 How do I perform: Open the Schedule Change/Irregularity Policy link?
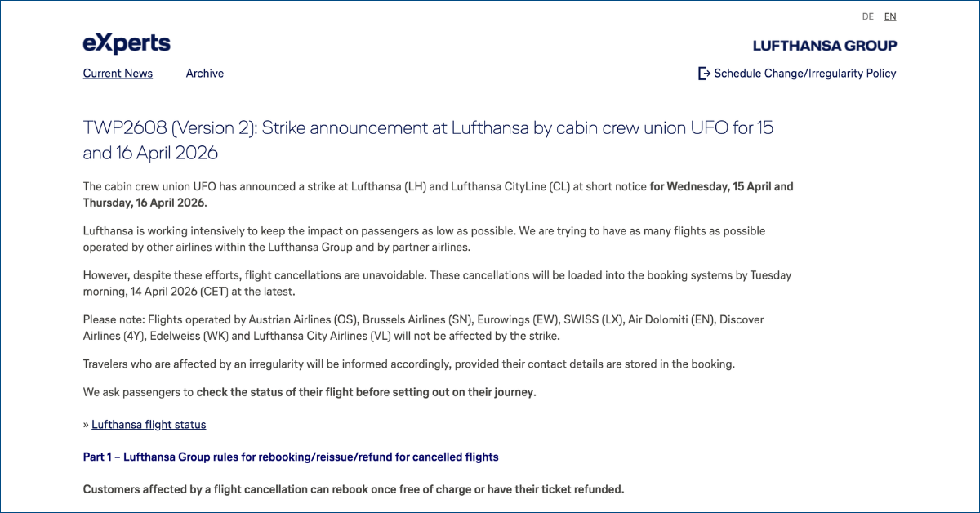tap(804, 74)
